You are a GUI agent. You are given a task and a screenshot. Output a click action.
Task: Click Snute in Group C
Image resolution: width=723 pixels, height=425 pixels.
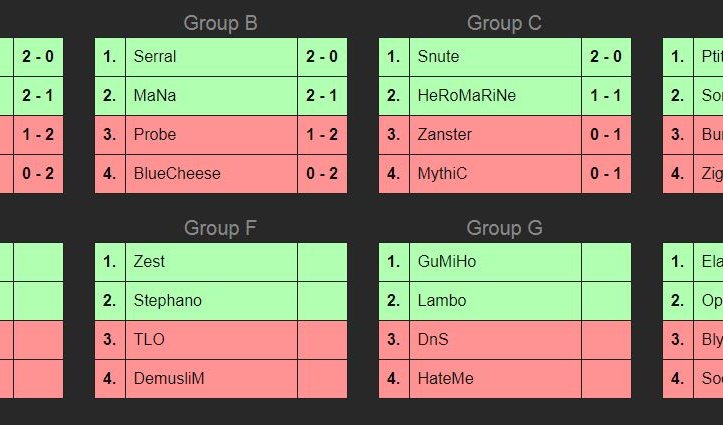[437, 57]
